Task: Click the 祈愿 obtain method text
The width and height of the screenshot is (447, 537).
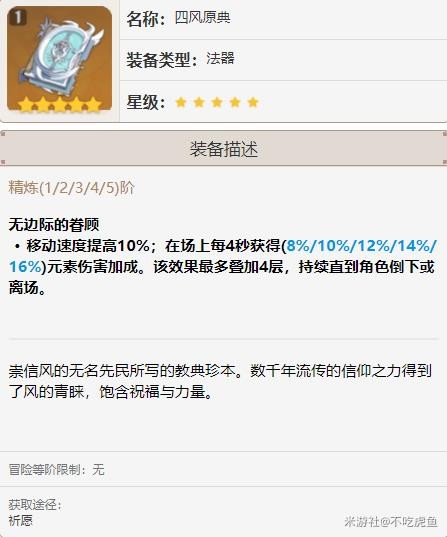Action: click(x=21, y=521)
